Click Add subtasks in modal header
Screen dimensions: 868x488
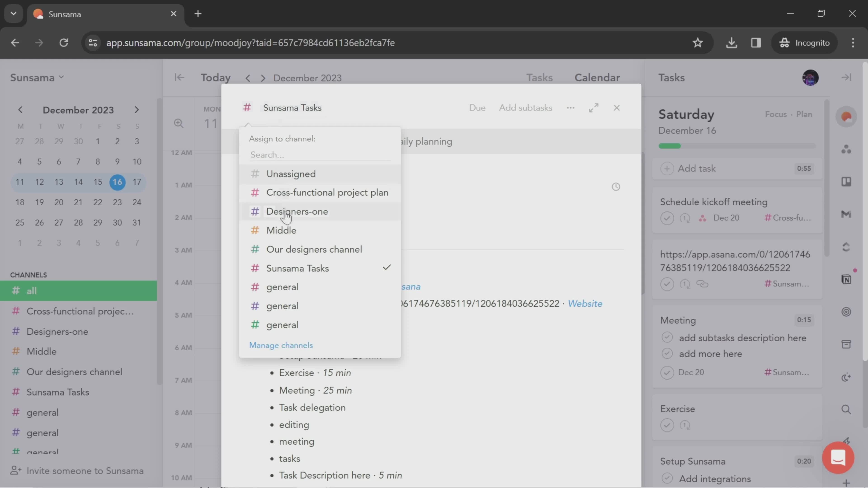coord(525,108)
